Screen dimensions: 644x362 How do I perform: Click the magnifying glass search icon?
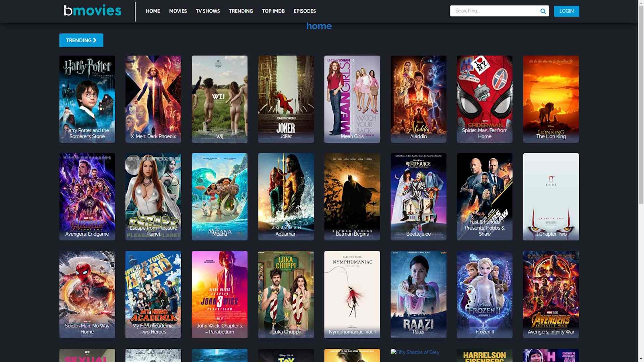tap(543, 11)
